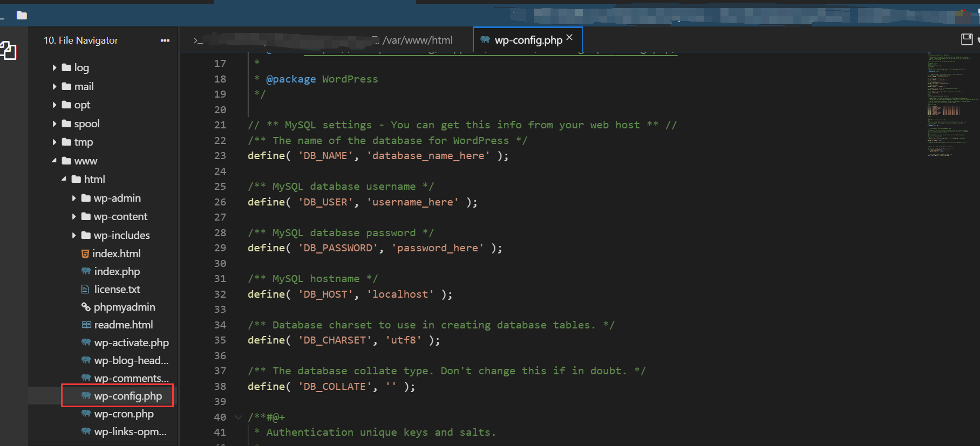Click the HTML5 icon beside index.html
The image size is (980, 446).
pyautogui.click(x=85, y=253)
